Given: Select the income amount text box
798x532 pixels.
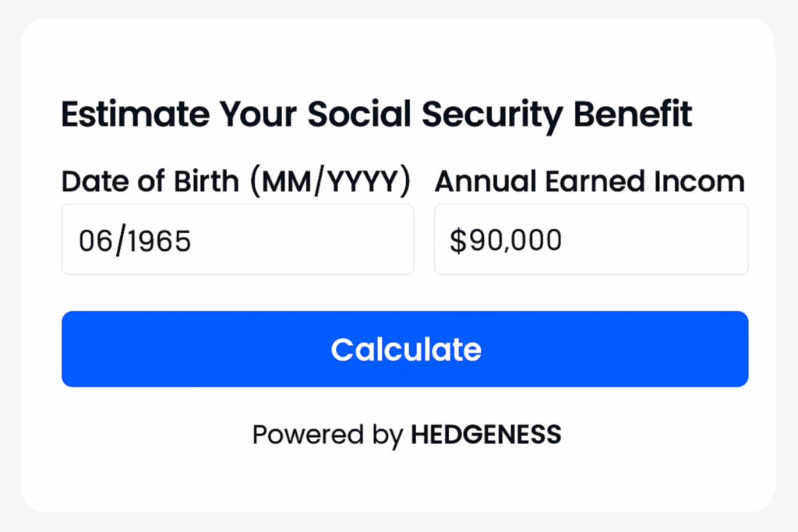Looking at the screenshot, I should tap(591, 240).
